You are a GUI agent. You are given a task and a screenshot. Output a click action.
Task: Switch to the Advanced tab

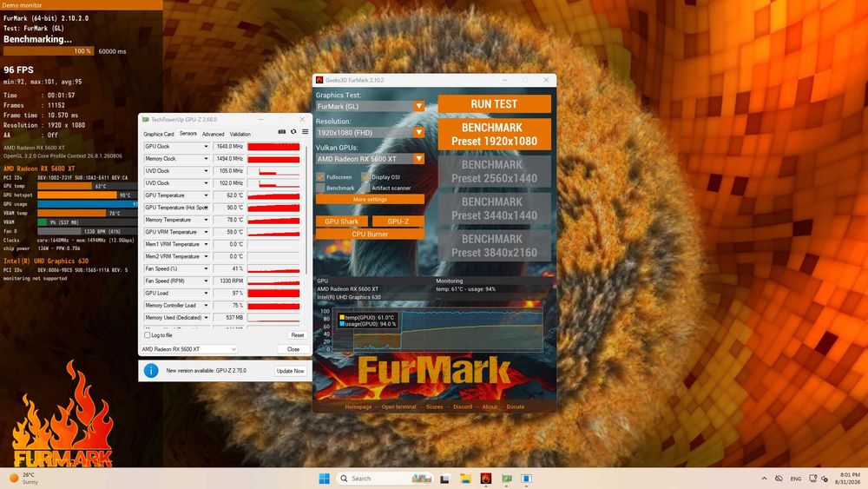coord(214,134)
